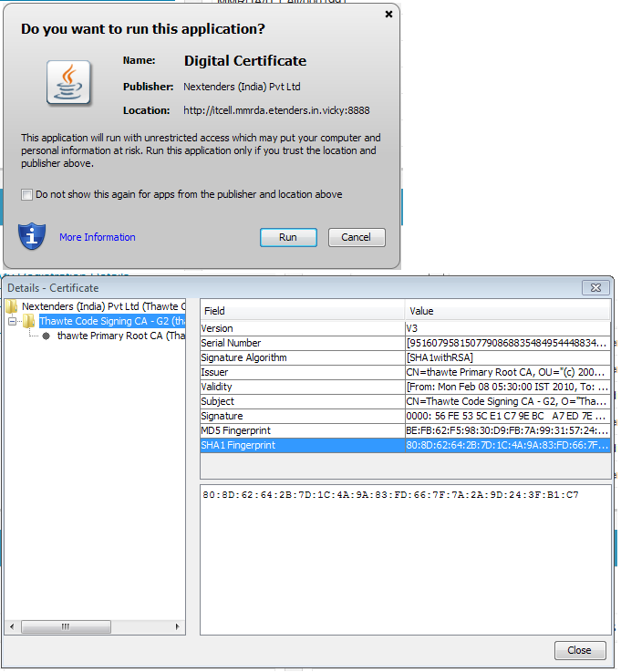Select Thawte Code Signing CA - G2 node
This screenshot has width=621, height=672.
point(112,321)
